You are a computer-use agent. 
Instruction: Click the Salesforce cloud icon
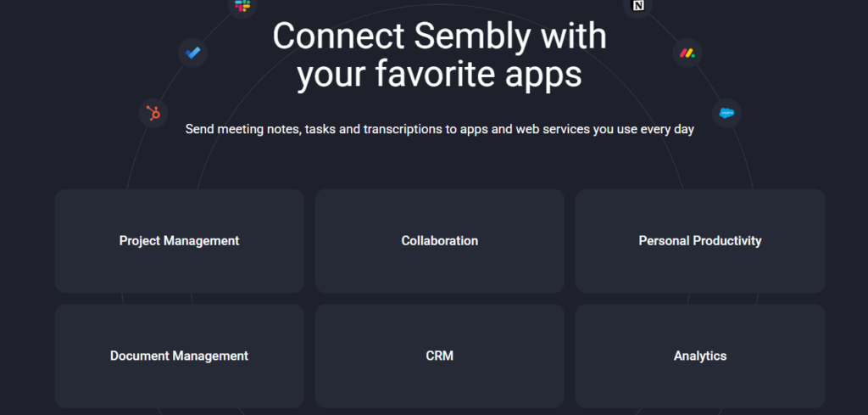point(726,113)
